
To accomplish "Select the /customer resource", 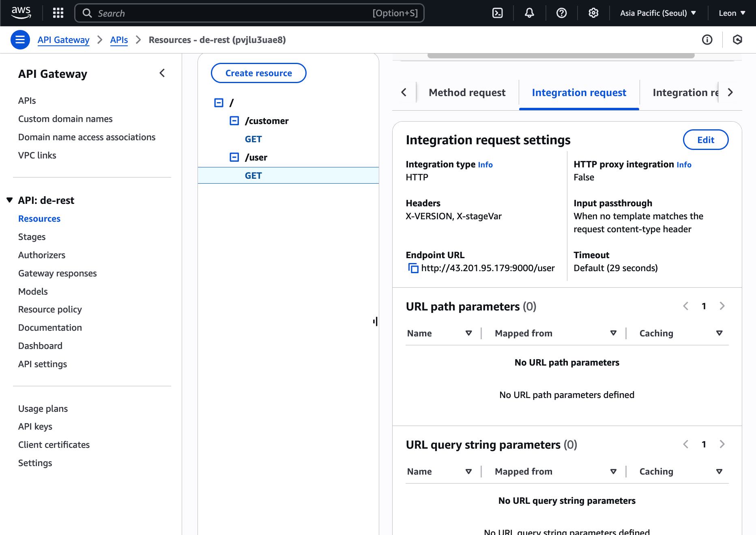I will pyautogui.click(x=267, y=121).
